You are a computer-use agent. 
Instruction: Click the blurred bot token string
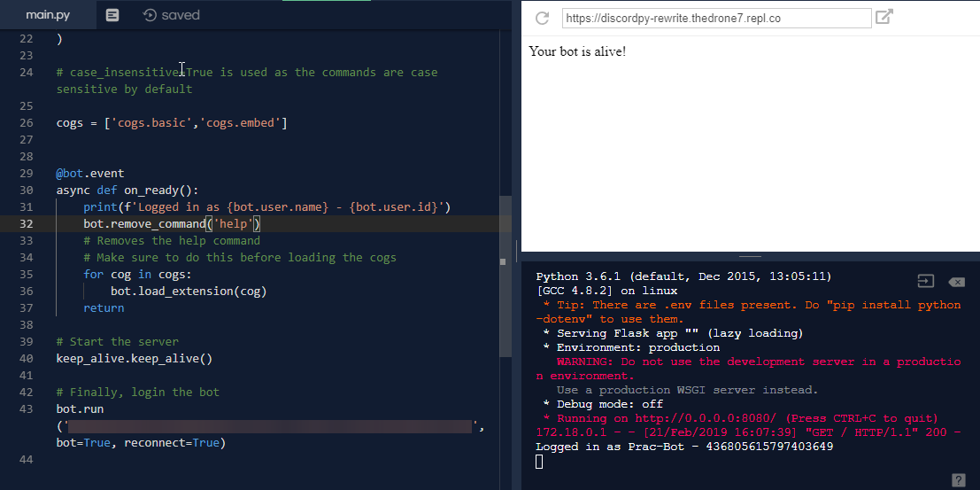269,427
